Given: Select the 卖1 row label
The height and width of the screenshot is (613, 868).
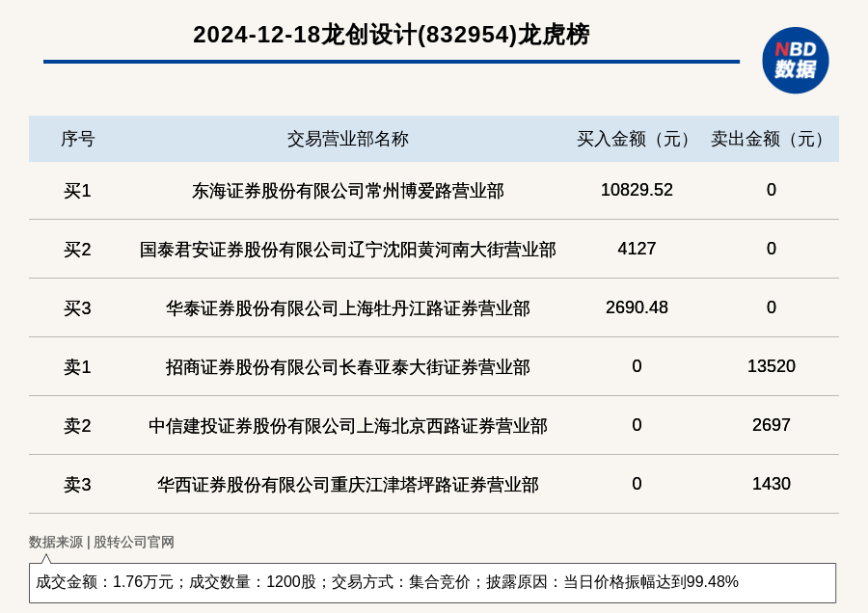Looking at the screenshot, I should [77, 367].
